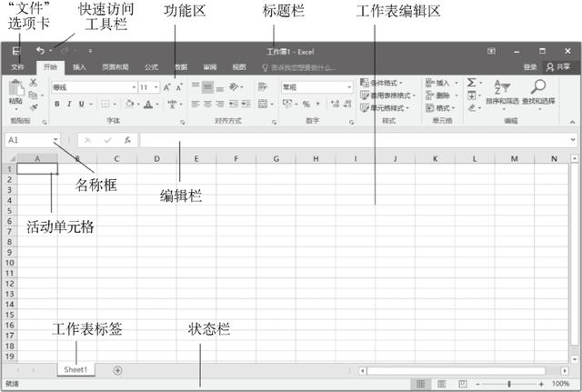
Task: Toggle center horizontal alignment
Action: [x=207, y=104]
